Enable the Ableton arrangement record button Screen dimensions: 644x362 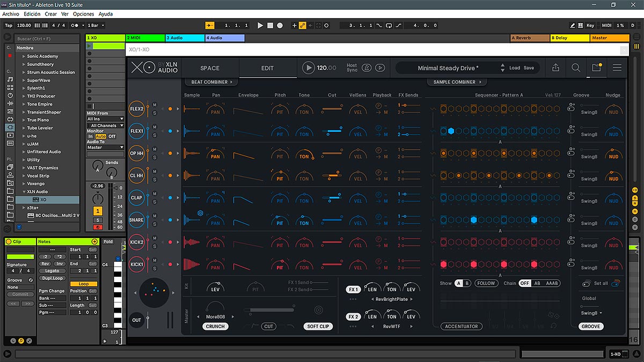[281, 25]
